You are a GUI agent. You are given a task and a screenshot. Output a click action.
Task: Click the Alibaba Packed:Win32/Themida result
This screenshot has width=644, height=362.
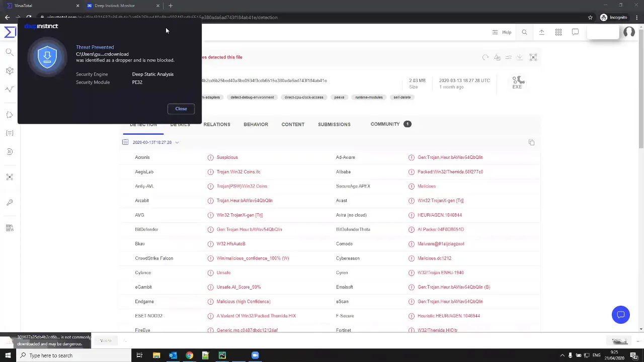450,172
